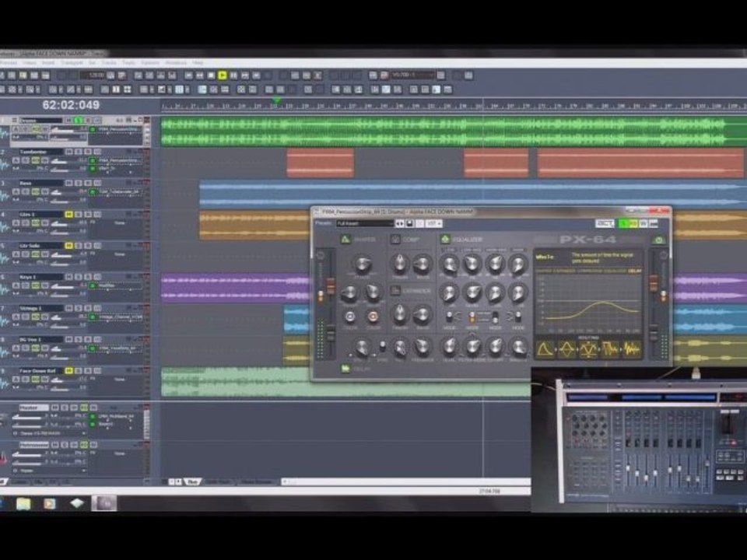Image resolution: width=747 pixels, height=560 pixels.
Task: Switch to the active SONAR taskbar button
Action: [x=103, y=503]
